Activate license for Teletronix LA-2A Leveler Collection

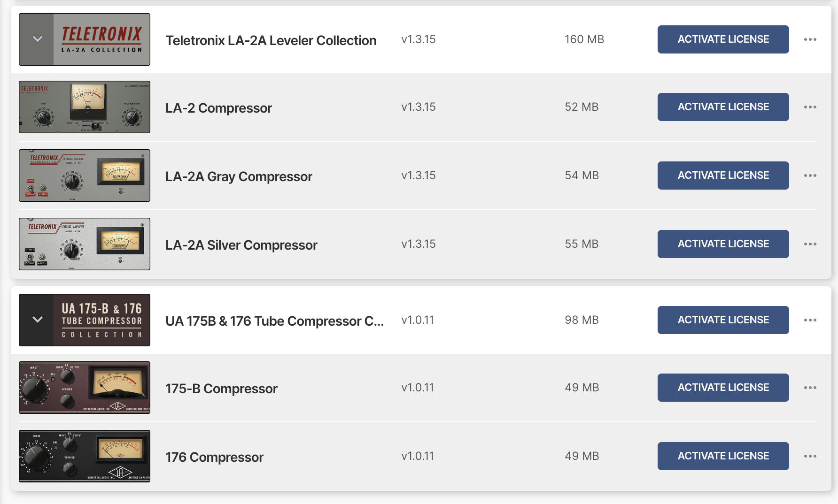(x=723, y=39)
